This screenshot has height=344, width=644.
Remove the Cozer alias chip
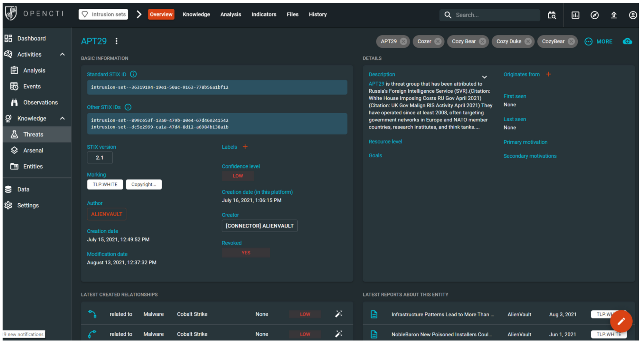438,41
